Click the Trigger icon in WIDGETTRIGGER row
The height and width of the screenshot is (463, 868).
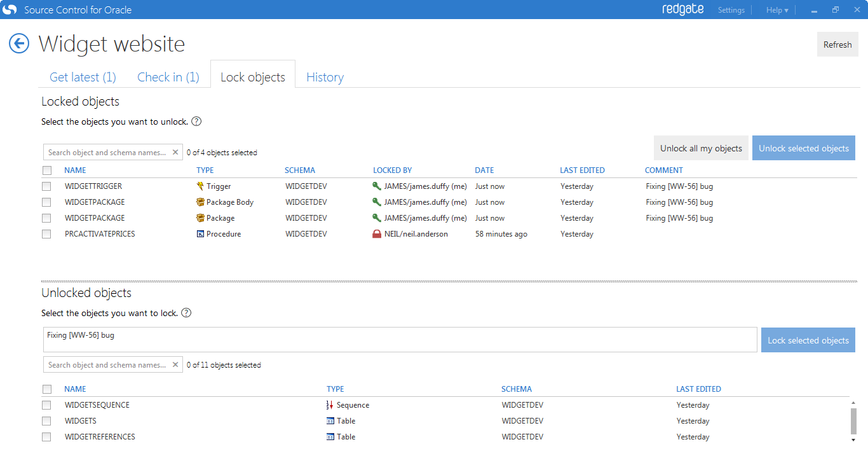pos(201,186)
